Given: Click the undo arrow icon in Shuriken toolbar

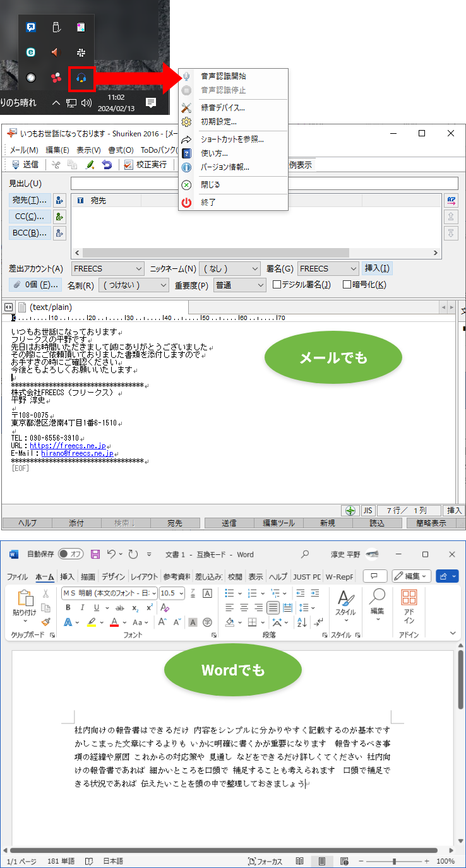Looking at the screenshot, I should pos(107,165).
